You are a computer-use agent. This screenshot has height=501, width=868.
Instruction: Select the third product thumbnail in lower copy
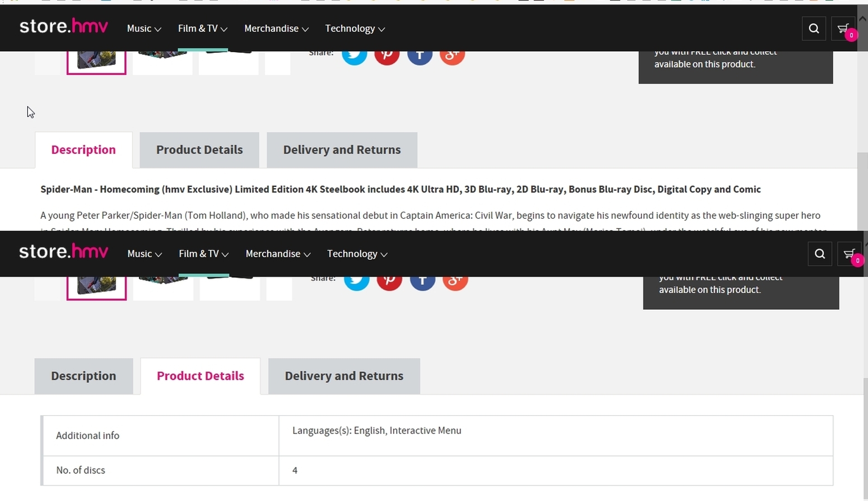tap(230, 288)
